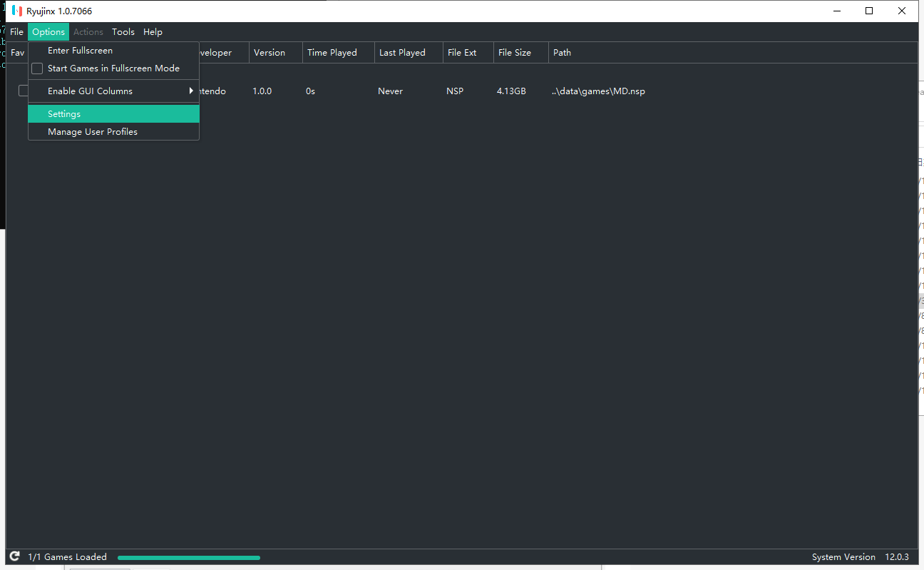Click the refresh games list icon
The width and height of the screenshot is (924, 570).
(x=14, y=556)
